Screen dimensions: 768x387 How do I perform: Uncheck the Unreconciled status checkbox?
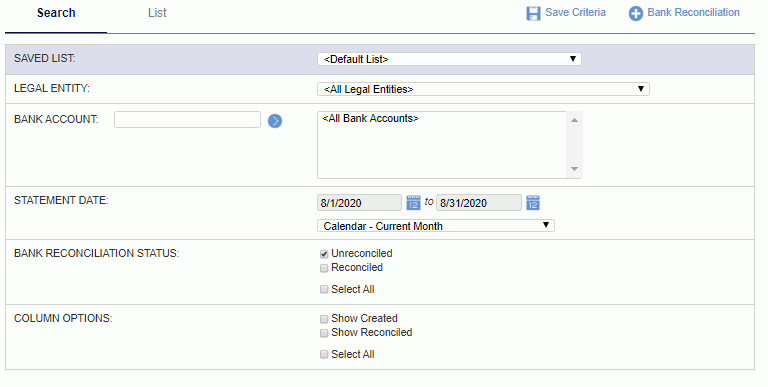coord(324,254)
